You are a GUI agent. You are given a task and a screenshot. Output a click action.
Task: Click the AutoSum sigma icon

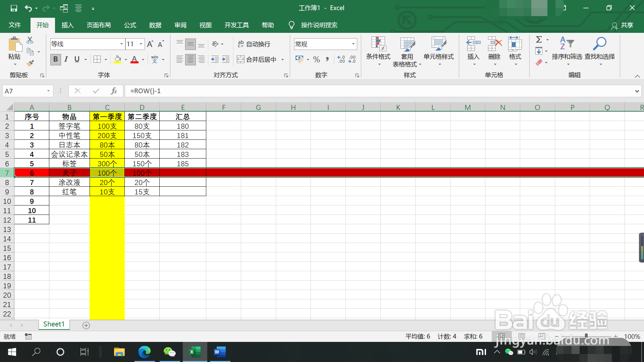tap(539, 40)
